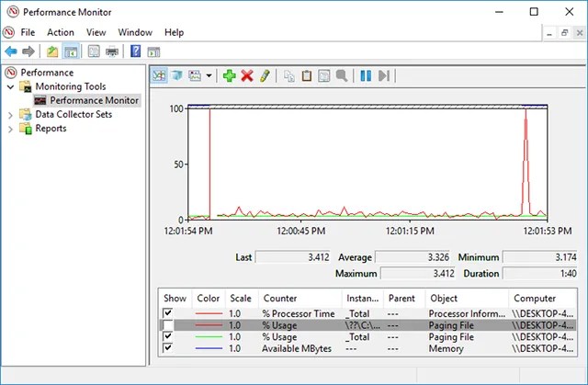The width and height of the screenshot is (588, 385).
Task: Highlight counter using the pencil icon
Action: click(265, 75)
